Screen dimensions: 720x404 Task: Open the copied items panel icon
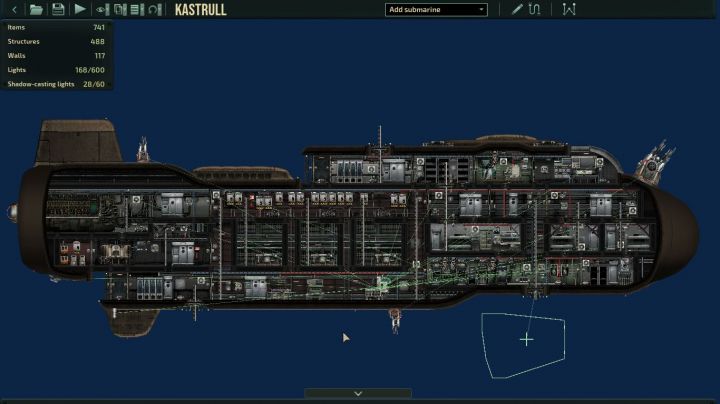(120, 9)
